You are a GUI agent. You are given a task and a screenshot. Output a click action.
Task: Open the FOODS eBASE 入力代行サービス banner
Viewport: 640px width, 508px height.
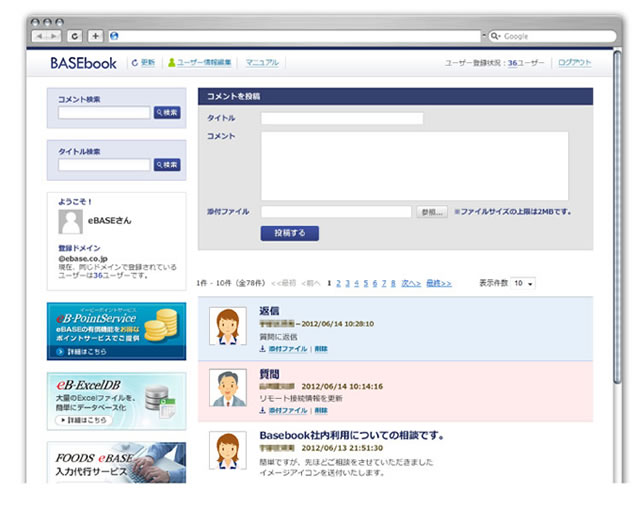116,463
